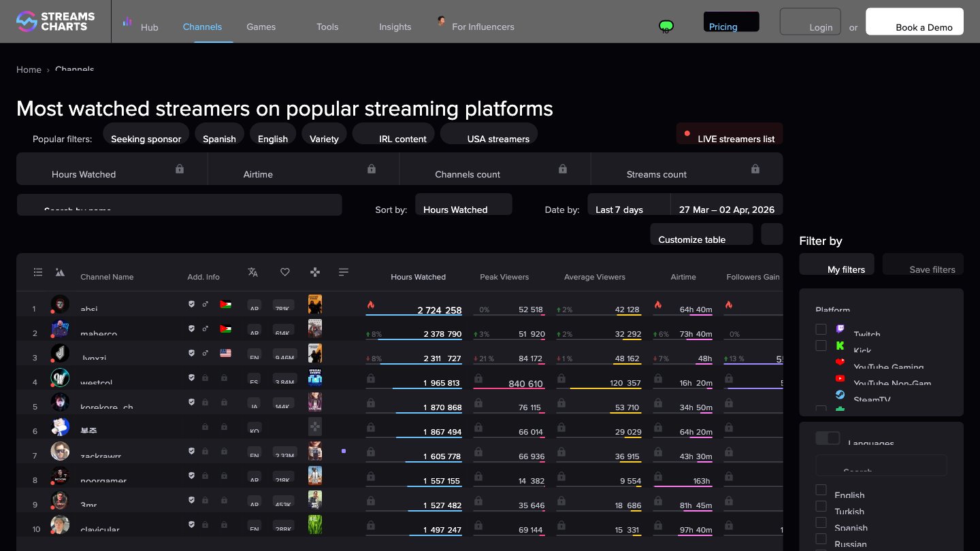This screenshot has height=551, width=980.
Task: Click the 2 724 258 hours watched value
Action: pyautogui.click(x=440, y=310)
